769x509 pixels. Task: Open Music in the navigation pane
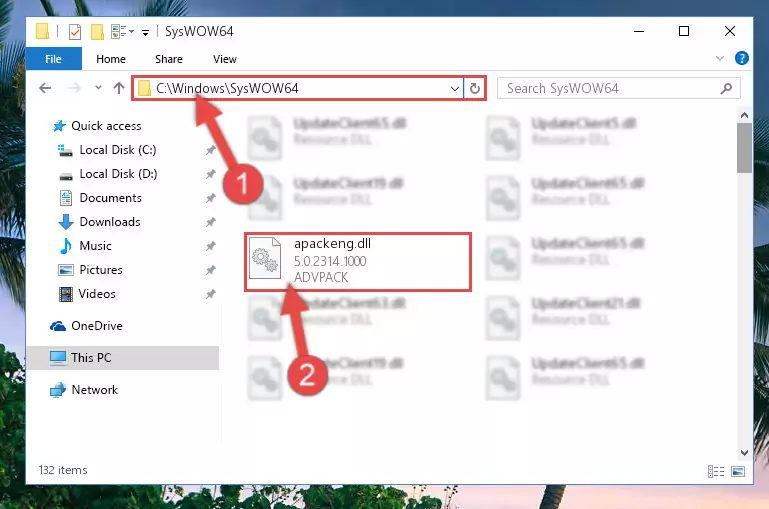click(95, 246)
